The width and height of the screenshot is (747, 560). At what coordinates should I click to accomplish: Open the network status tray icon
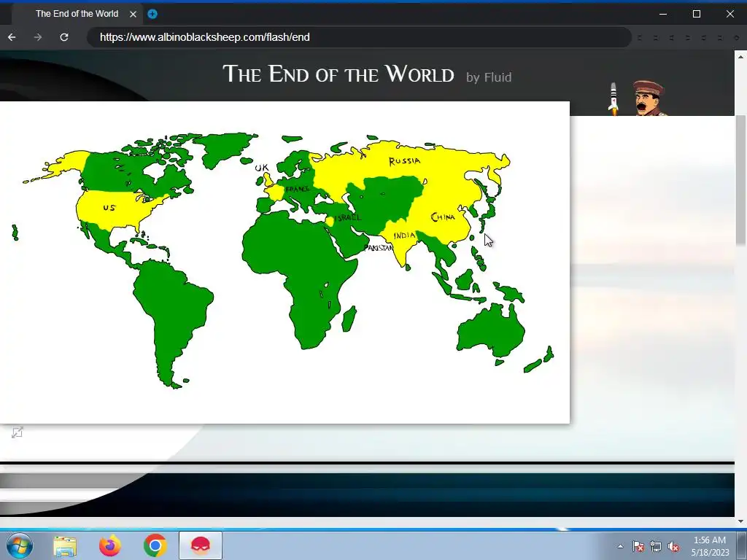pos(656,546)
